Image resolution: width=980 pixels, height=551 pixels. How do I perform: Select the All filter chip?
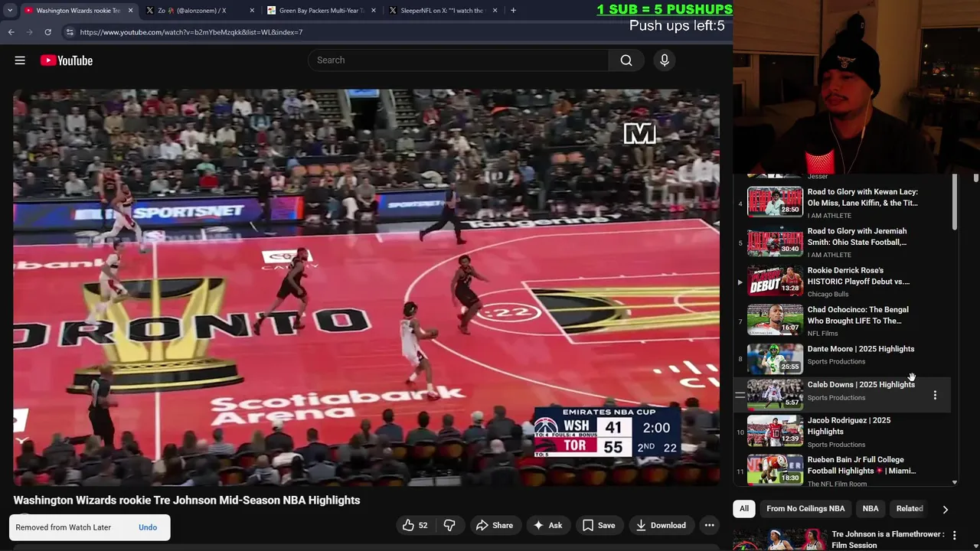744,509
